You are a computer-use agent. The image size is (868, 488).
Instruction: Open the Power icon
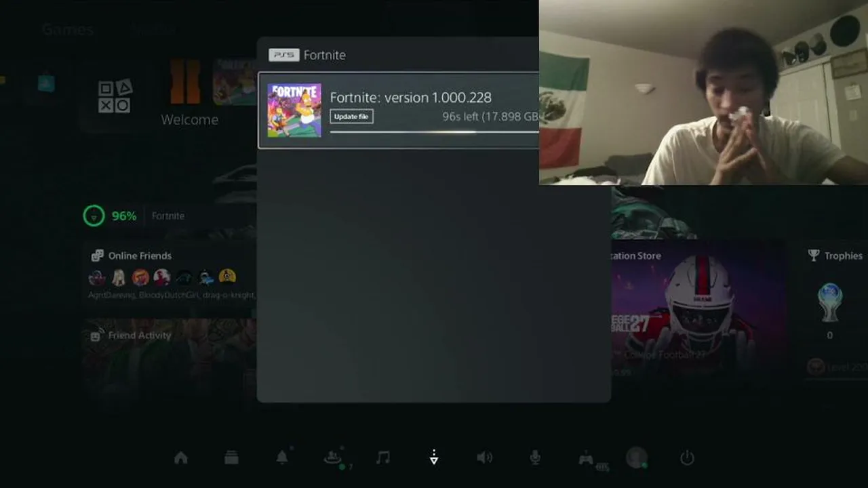coord(687,458)
